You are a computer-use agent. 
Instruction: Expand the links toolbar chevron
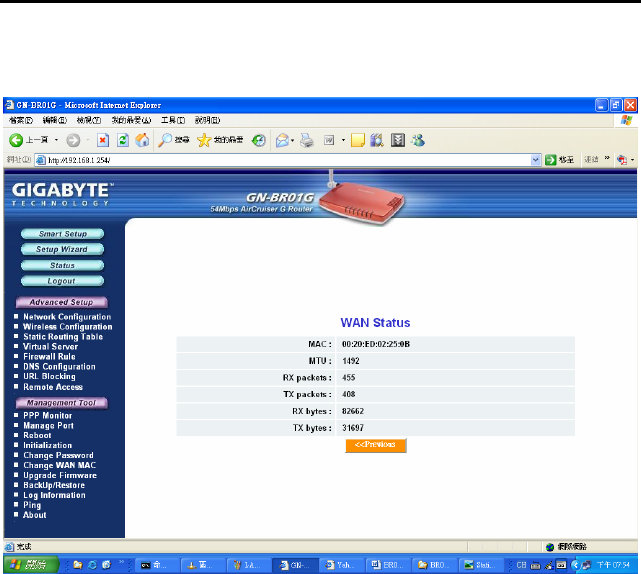tap(607, 158)
